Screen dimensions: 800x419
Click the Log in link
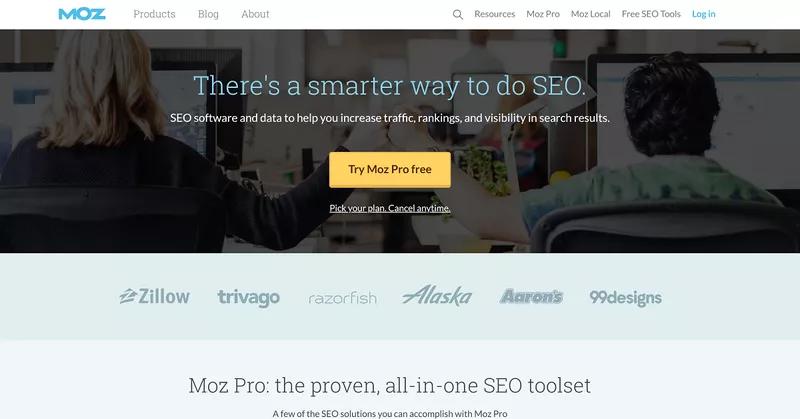pos(704,14)
